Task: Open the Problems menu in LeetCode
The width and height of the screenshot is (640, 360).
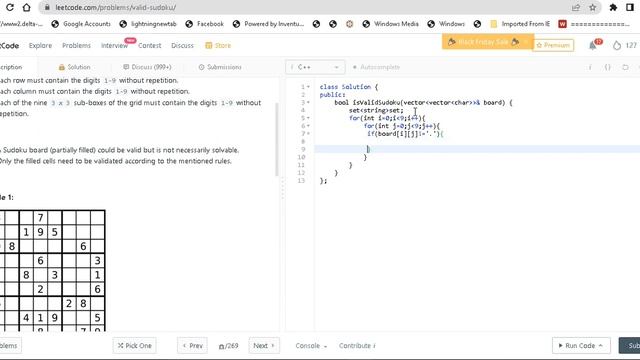Action: click(x=76, y=45)
